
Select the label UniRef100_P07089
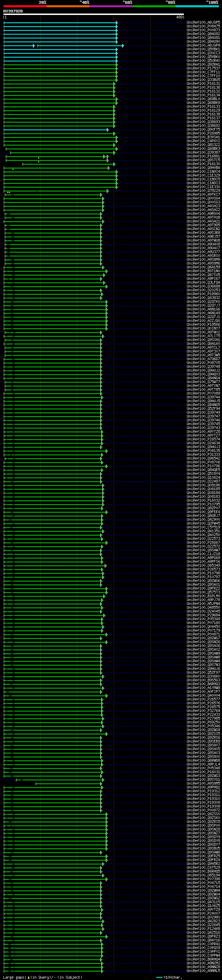click(203, 394)
